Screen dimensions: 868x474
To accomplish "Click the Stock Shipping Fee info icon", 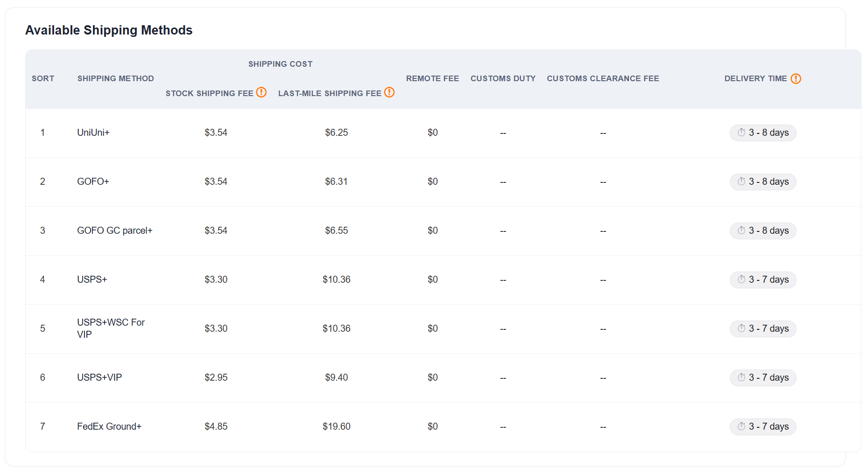I will coord(261,92).
